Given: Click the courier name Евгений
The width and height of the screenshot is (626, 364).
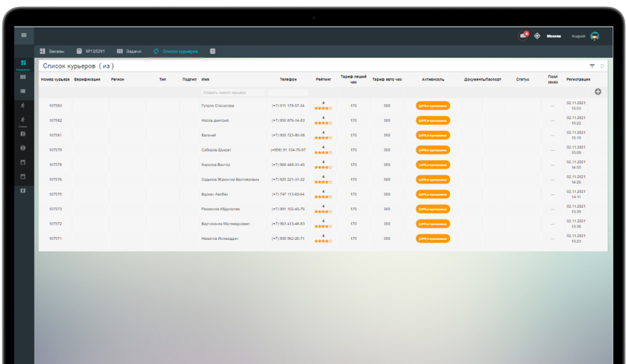Looking at the screenshot, I should click(209, 136).
